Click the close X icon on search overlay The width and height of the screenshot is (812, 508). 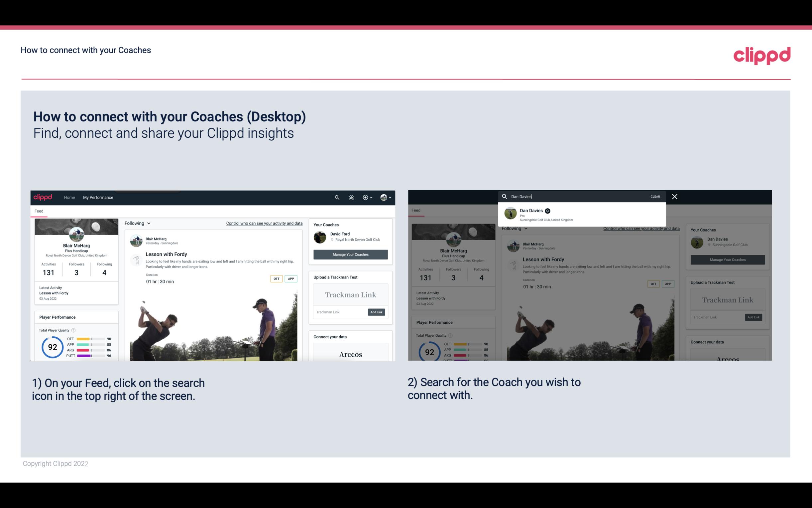(674, 196)
